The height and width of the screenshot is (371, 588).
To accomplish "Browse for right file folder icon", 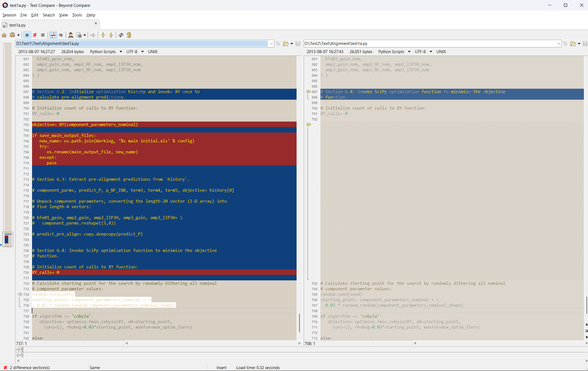I will [x=573, y=44].
